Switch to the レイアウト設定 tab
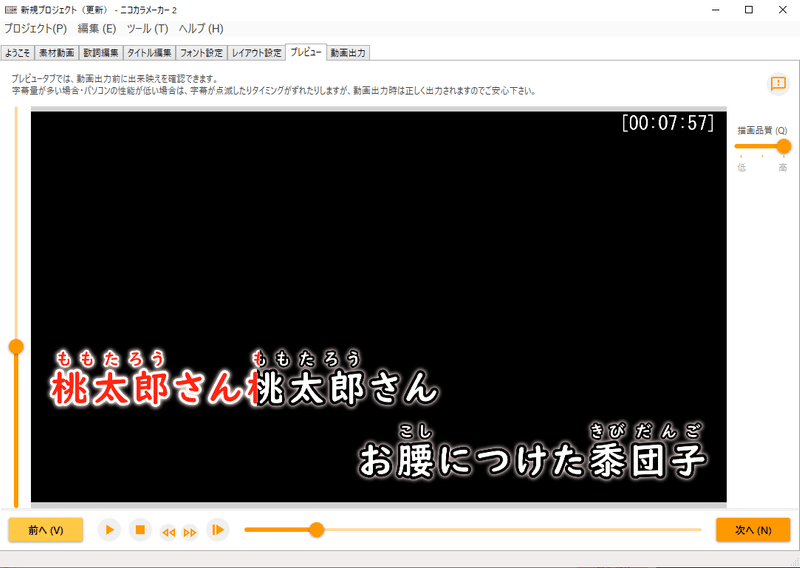800x568 pixels. (257, 53)
